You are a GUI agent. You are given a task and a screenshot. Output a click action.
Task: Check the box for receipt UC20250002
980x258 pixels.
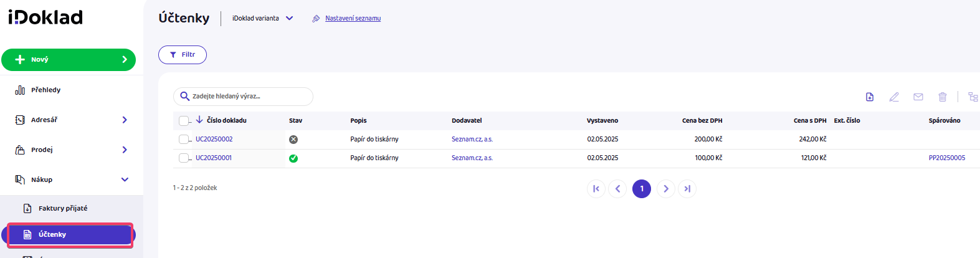click(x=184, y=140)
